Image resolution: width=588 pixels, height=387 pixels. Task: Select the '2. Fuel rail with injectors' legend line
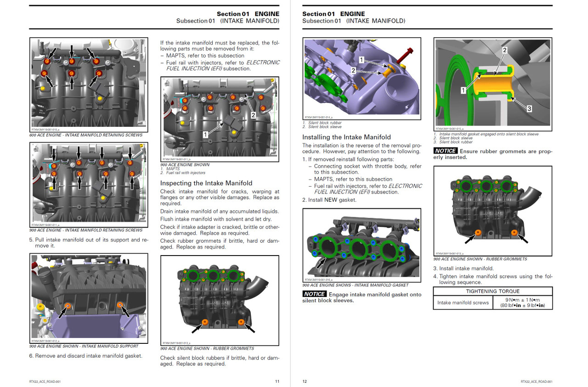pos(183,173)
